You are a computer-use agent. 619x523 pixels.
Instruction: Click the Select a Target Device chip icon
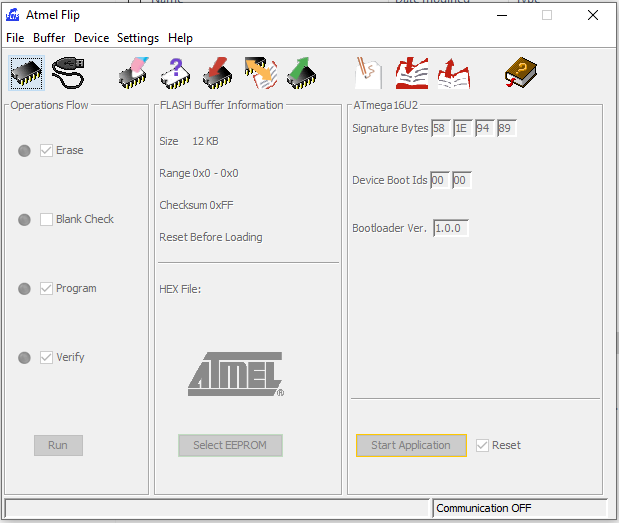(x=26, y=73)
